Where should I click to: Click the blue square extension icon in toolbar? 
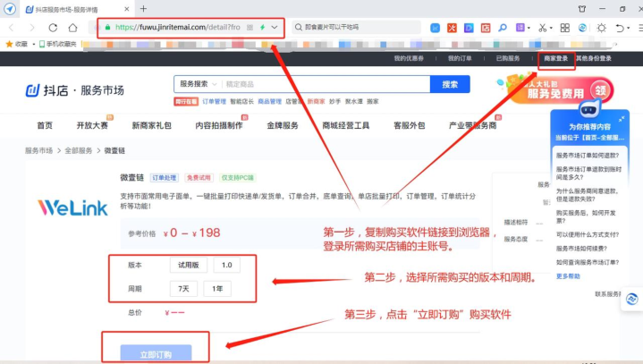pos(436,28)
